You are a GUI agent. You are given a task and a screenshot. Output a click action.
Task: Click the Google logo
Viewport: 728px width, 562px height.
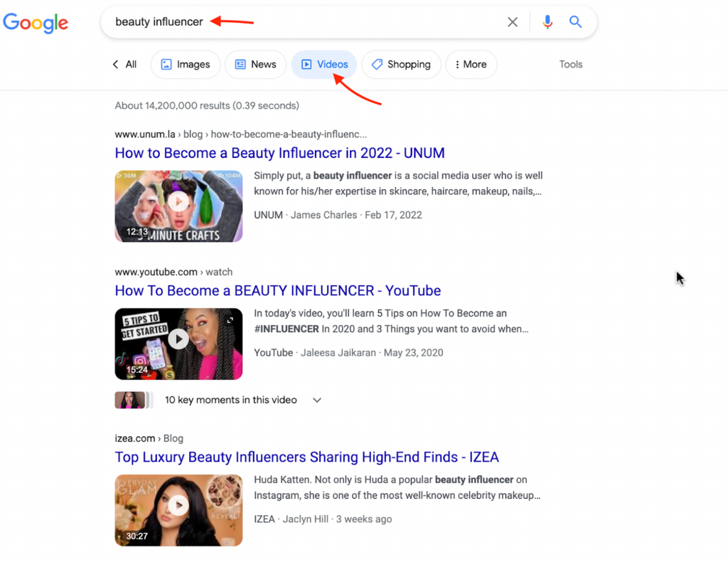pos(36,22)
